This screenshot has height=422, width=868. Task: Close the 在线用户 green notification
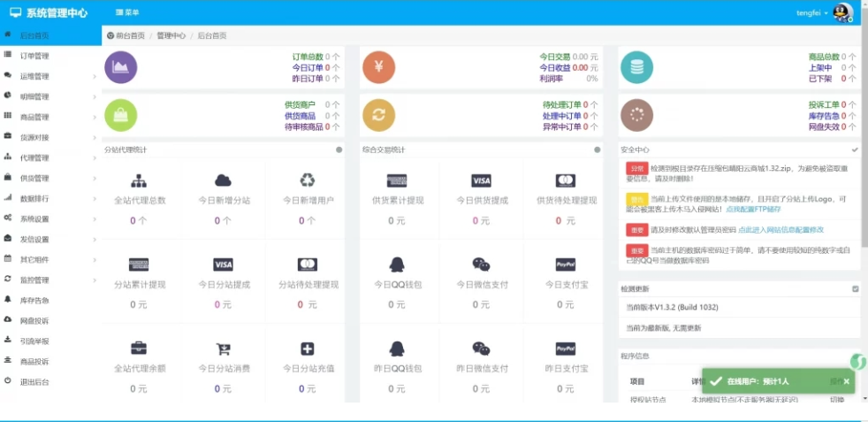[847, 381]
